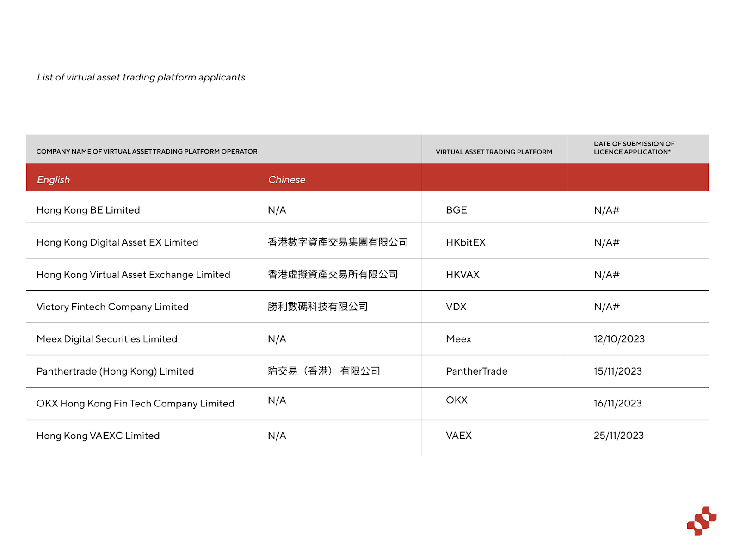740x560 pixels.
Task: Select the date '12/10/2023'
Action: [619, 339]
